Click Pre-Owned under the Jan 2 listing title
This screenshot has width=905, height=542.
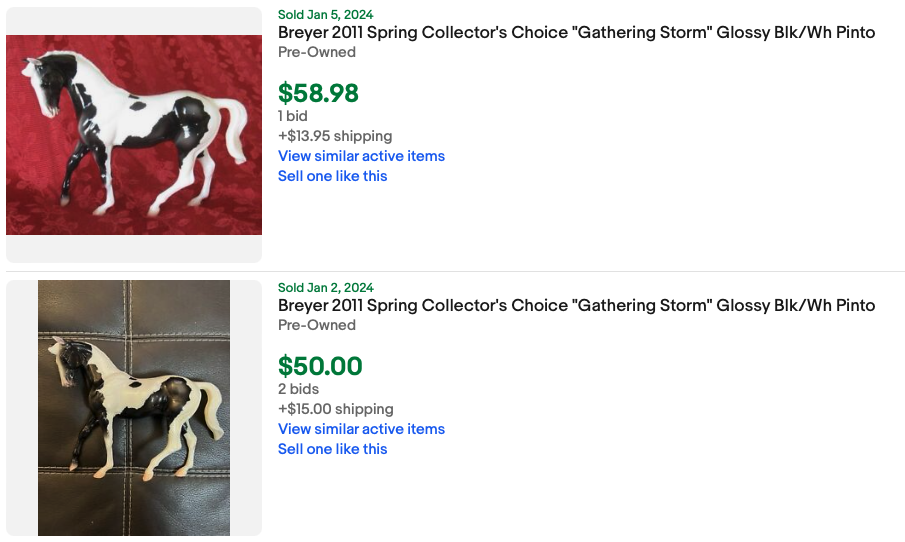tap(316, 325)
